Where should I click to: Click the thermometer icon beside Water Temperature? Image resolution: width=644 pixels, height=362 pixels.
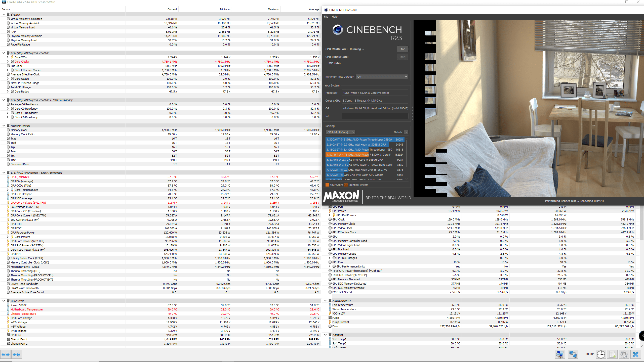coord(330,309)
